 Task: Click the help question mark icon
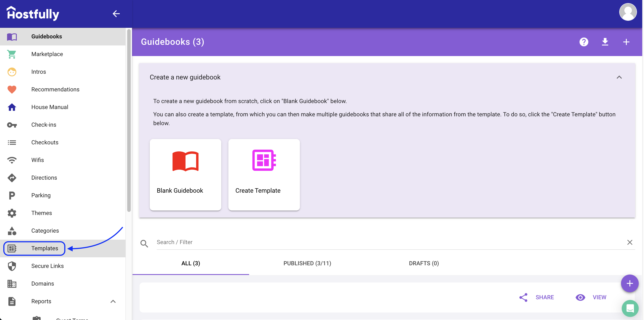[x=583, y=42]
